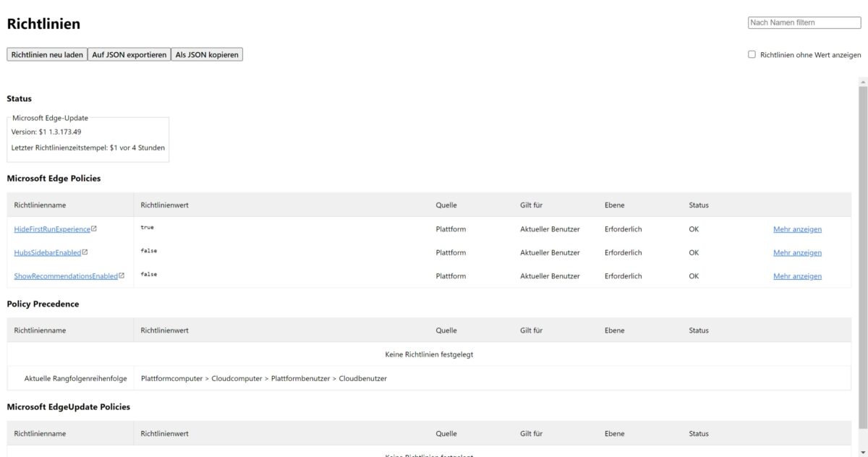Open the ShowRecommendationsEnabled policy link

[x=66, y=276]
